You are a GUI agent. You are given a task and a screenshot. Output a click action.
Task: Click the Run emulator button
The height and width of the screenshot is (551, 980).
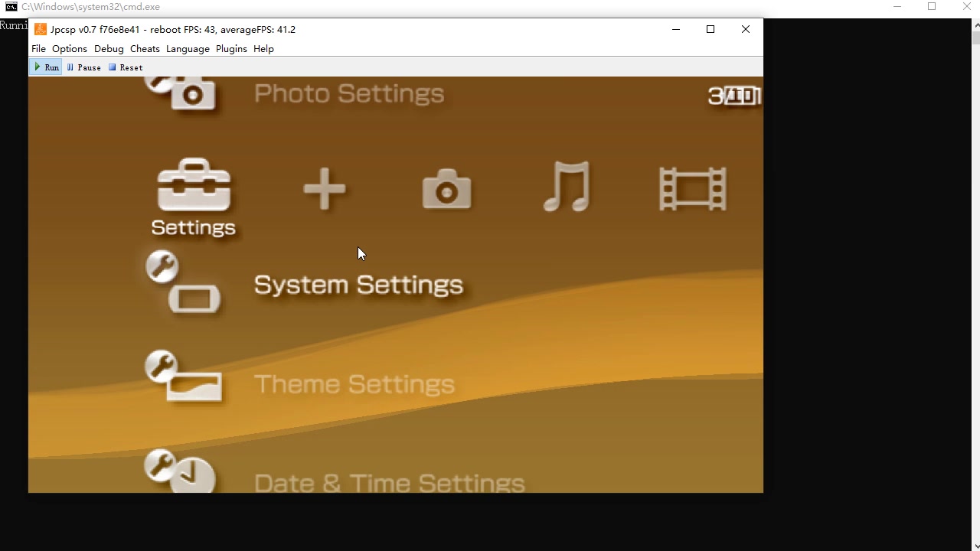point(46,67)
